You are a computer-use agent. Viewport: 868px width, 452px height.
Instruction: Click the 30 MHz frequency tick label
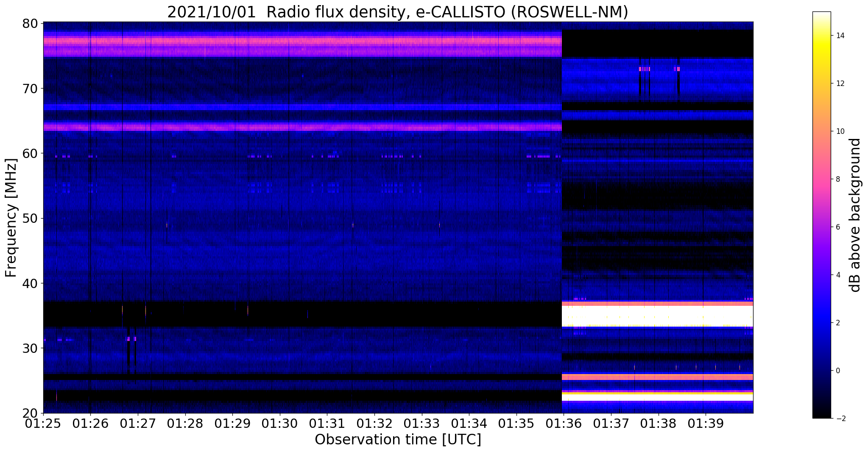tap(30, 348)
